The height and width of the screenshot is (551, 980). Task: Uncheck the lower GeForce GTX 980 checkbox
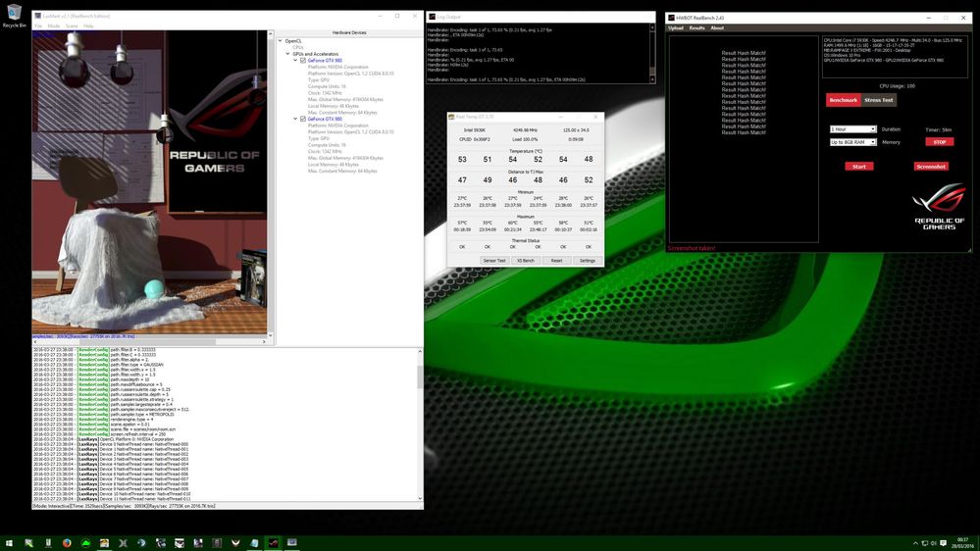pyautogui.click(x=303, y=119)
